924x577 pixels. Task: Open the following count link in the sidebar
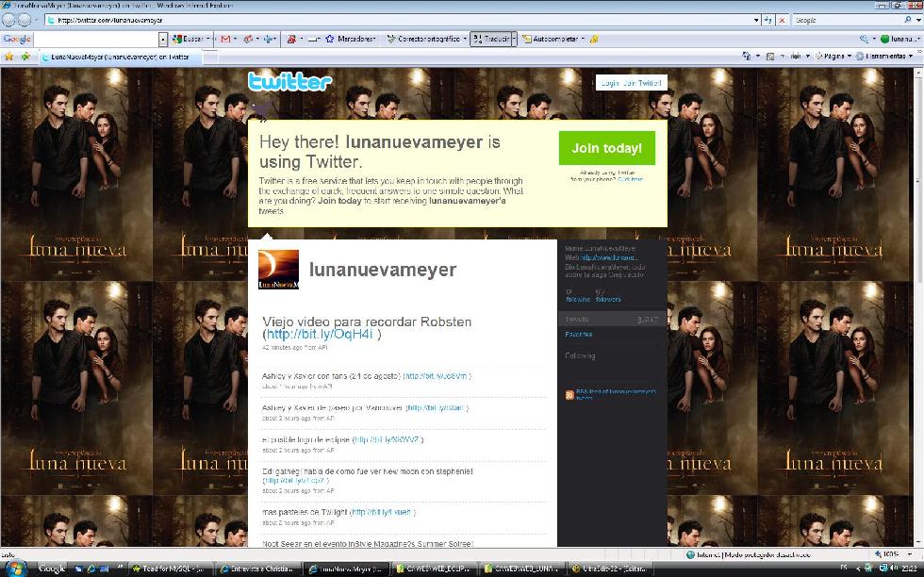[577, 295]
